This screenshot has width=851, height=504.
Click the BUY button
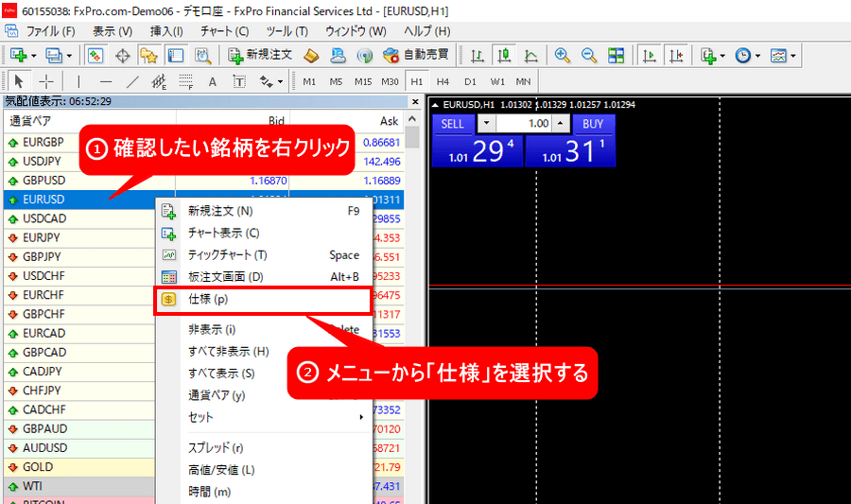point(593,124)
